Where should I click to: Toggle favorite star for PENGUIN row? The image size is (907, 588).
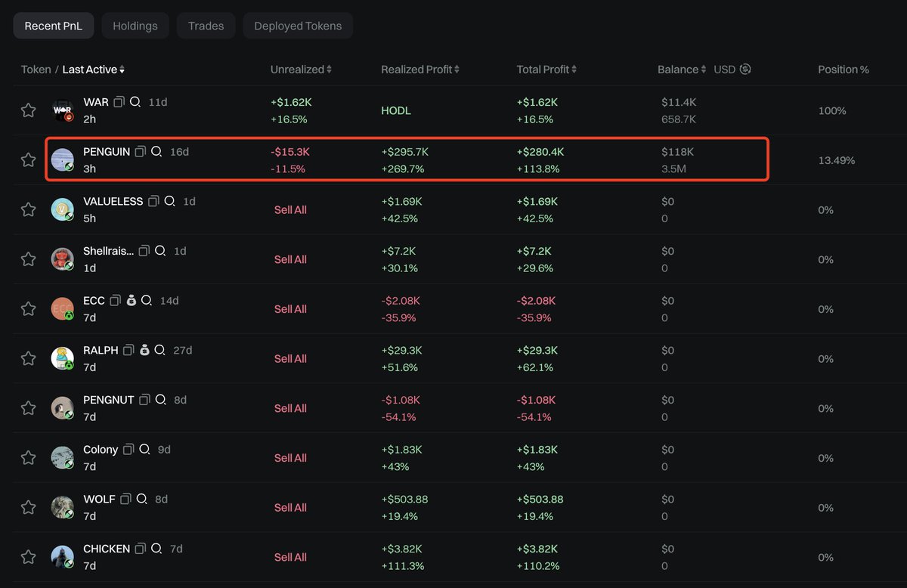coord(28,160)
